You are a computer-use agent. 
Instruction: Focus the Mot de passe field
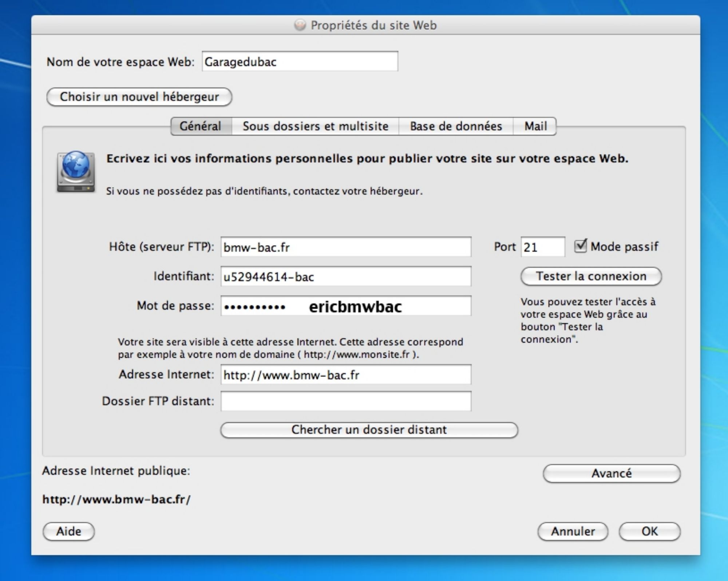coord(345,306)
